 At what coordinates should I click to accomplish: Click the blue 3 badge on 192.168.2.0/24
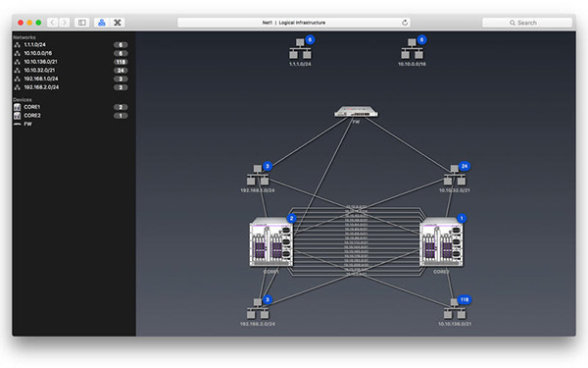tap(268, 299)
